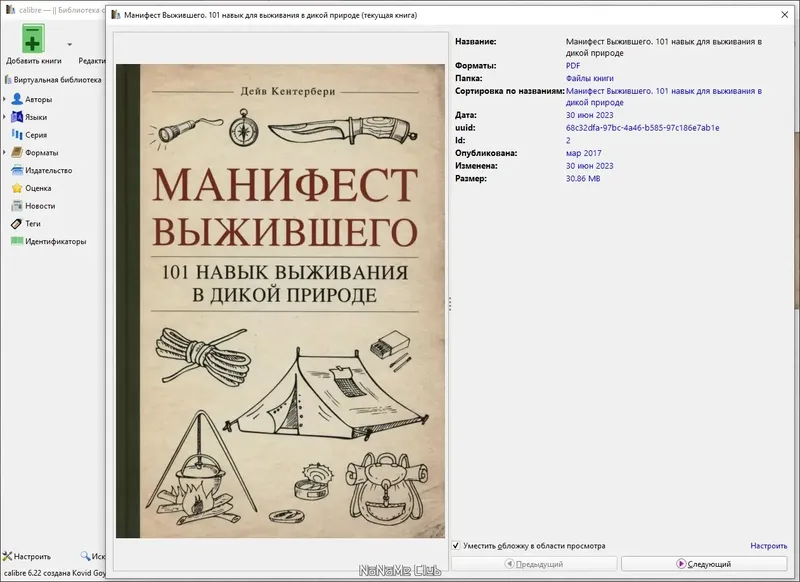Click the Настроить link in the dialog
Image resolution: width=800 pixels, height=582 pixels.
768,546
